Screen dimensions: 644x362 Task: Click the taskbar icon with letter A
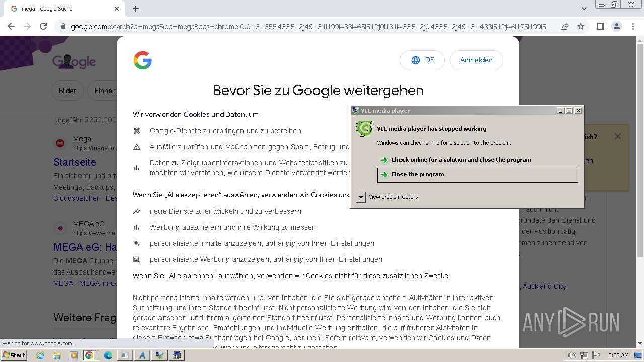point(142,355)
